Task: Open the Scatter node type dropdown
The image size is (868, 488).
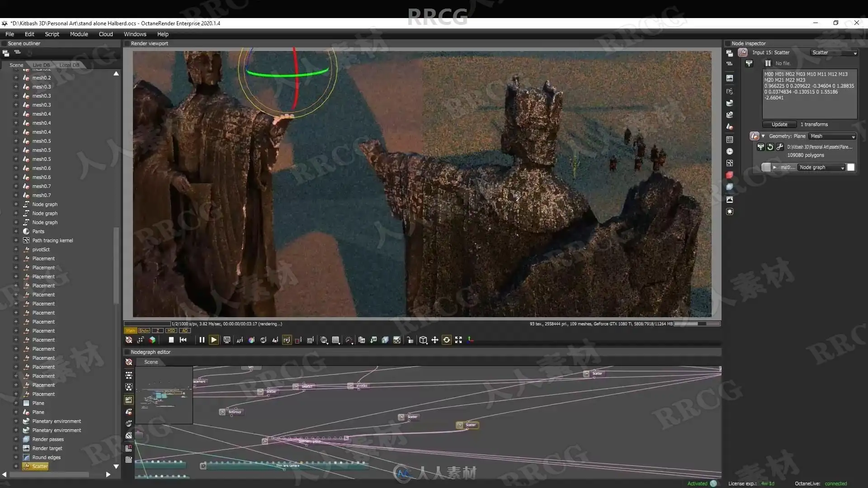Action: (x=834, y=53)
